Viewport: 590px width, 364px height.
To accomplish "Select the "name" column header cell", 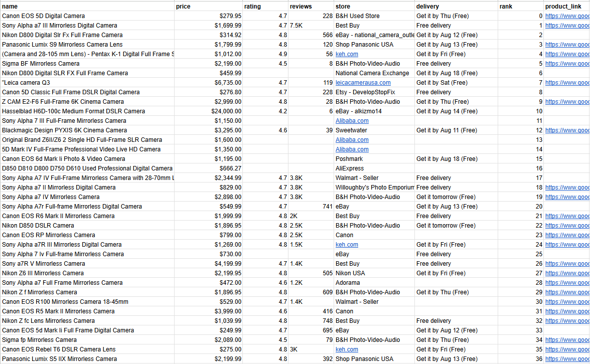I will [87, 7].
